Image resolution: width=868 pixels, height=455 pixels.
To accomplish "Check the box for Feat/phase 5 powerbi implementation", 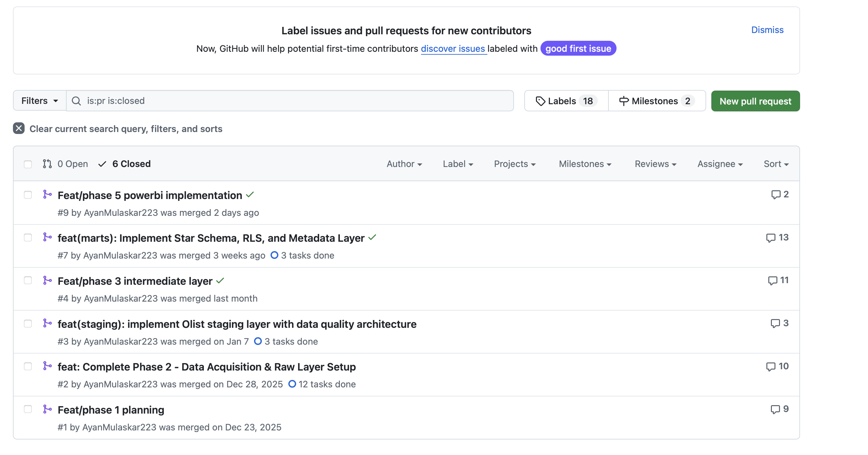I will [x=28, y=195].
